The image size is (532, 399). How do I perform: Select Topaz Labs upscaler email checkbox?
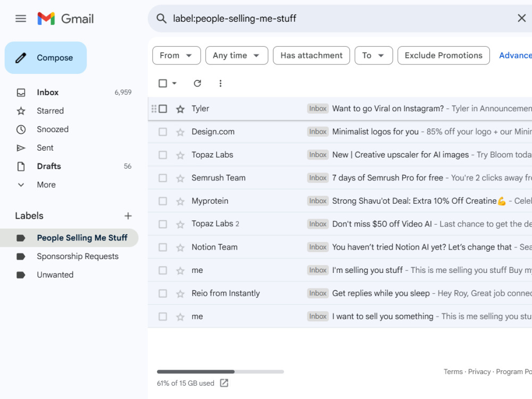click(163, 155)
